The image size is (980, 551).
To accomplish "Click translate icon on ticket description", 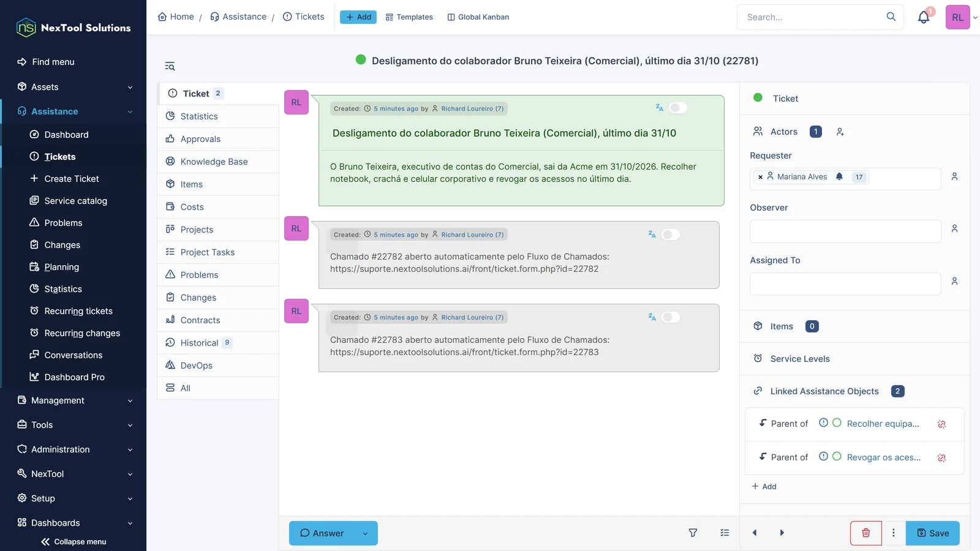I will click(659, 108).
